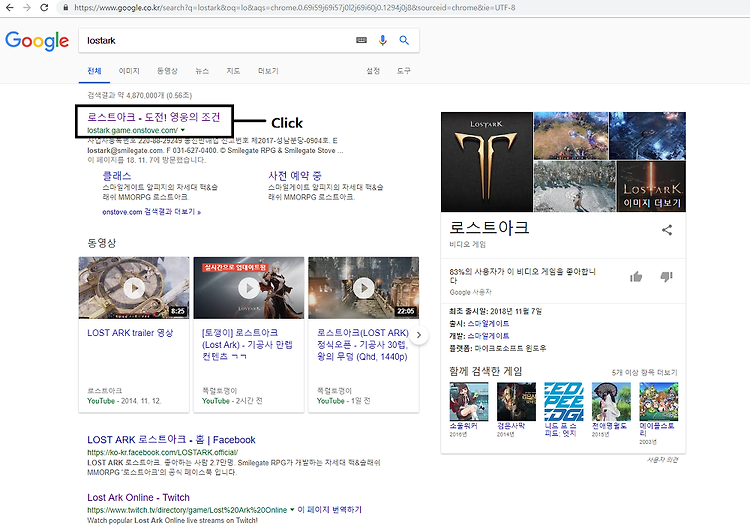Open the 니드 포 스피드: 엣지 game
Screen dimensions: 750x531
(563, 401)
